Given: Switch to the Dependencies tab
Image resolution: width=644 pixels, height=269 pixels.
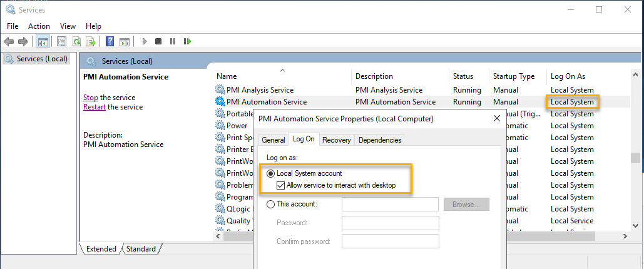Looking at the screenshot, I should click(x=380, y=140).
